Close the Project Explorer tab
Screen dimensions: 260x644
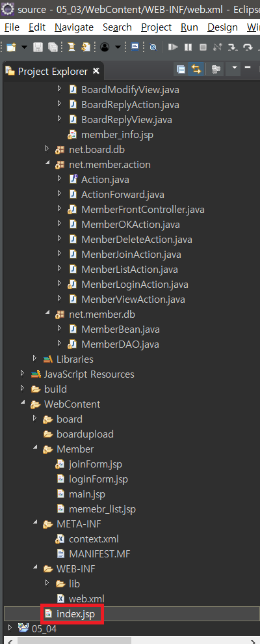click(97, 71)
